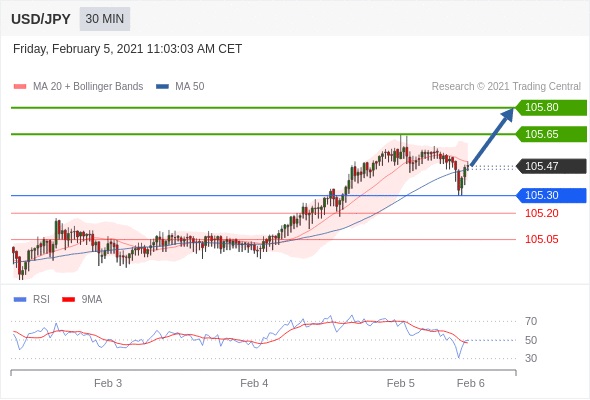Select the 105.65 green resistance label

(551, 134)
